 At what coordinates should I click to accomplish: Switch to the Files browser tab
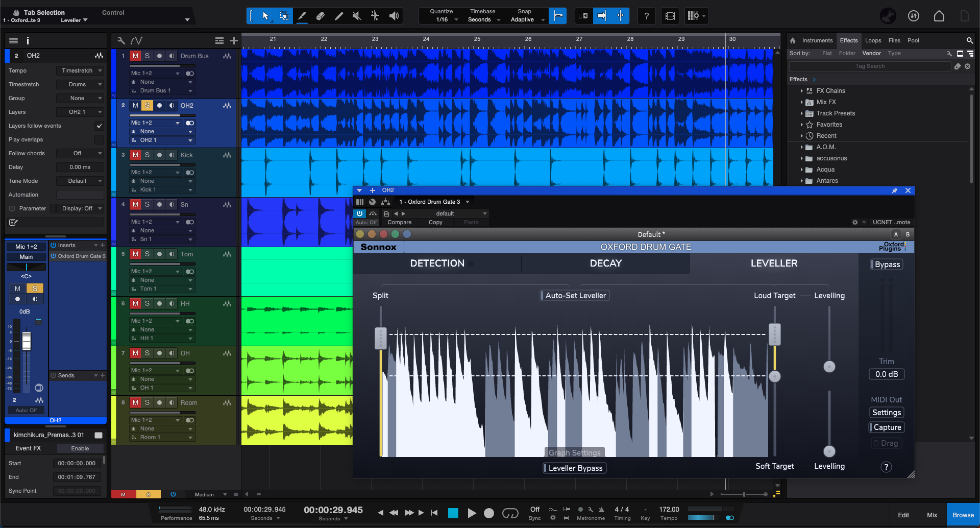point(894,40)
